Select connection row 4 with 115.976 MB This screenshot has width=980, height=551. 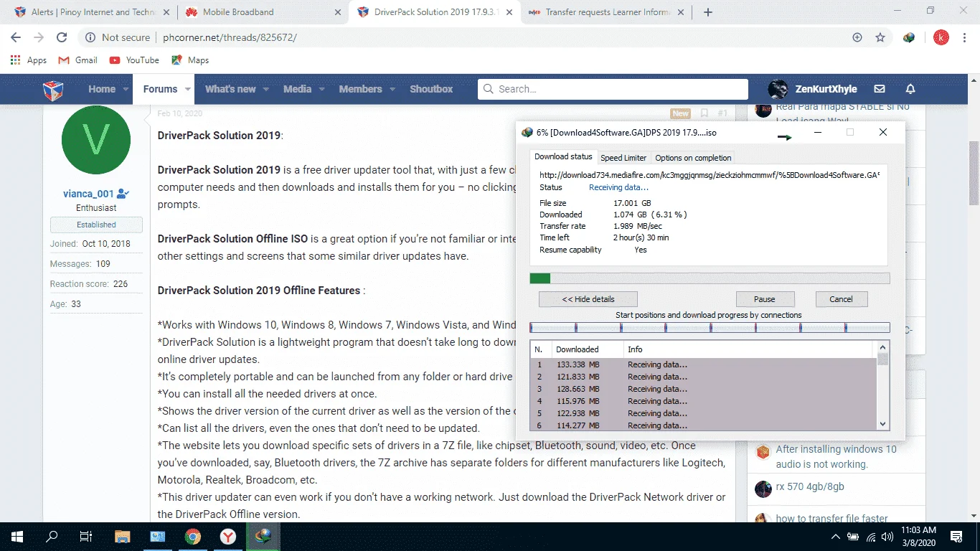click(704, 401)
